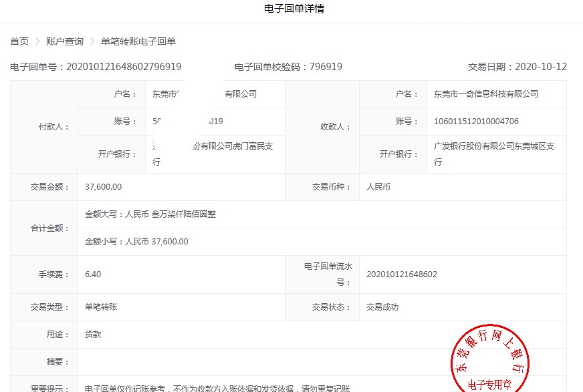Image resolution: width=583 pixels, height=392 pixels.
Task: Go to the 首页 breadcrumb link
Action: [19, 41]
